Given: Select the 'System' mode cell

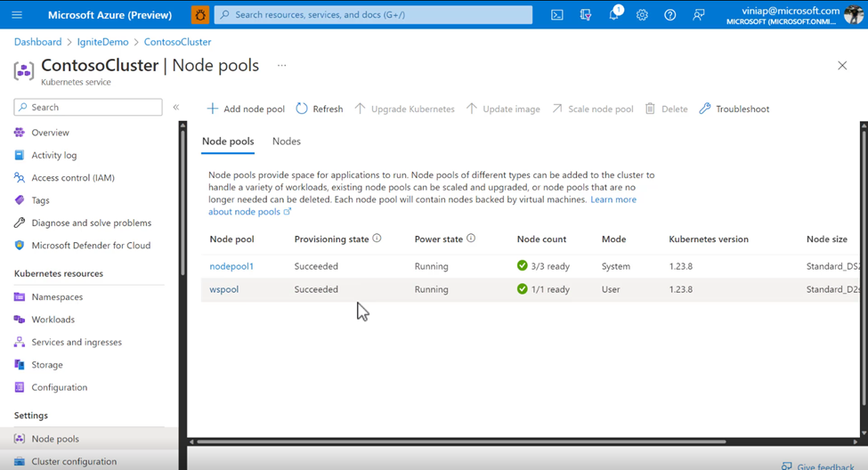Looking at the screenshot, I should (x=615, y=266).
